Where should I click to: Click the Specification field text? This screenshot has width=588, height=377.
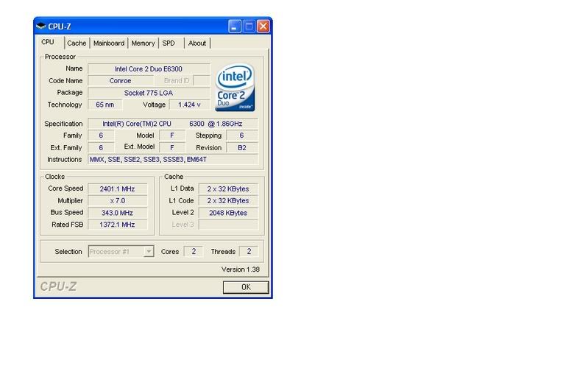click(173, 124)
